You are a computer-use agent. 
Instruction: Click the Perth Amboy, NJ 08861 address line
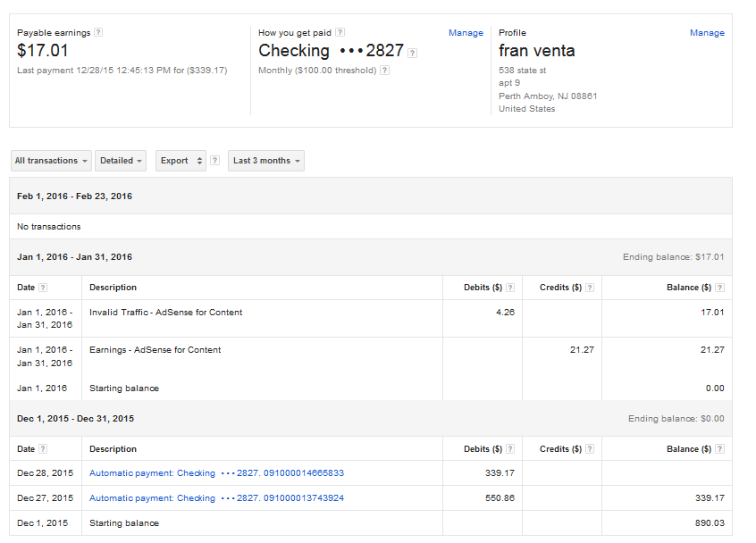pyautogui.click(x=548, y=96)
